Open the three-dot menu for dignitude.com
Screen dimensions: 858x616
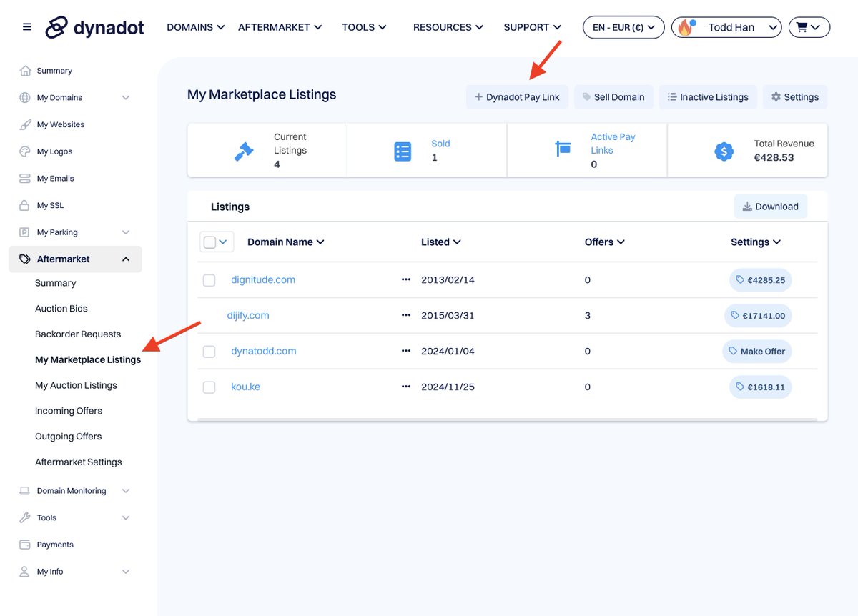click(406, 279)
